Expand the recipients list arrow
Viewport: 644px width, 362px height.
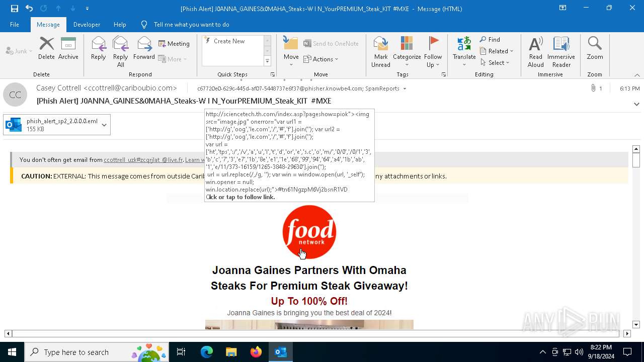pos(405,89)
